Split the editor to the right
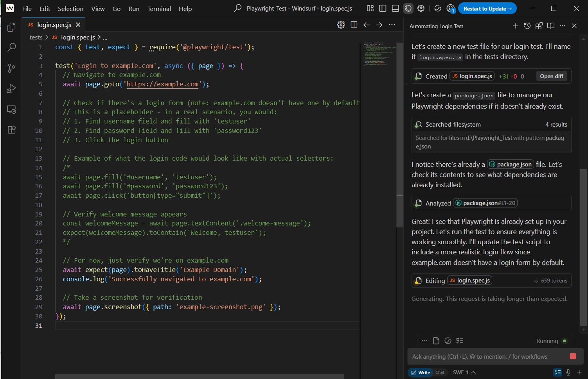This screenshot has width=588, height=379. 354,25
